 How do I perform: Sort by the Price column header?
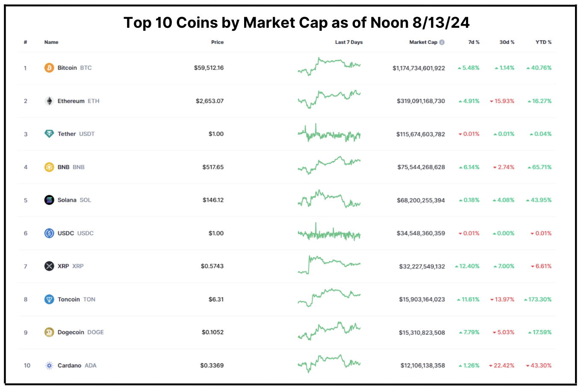[217, 42]
